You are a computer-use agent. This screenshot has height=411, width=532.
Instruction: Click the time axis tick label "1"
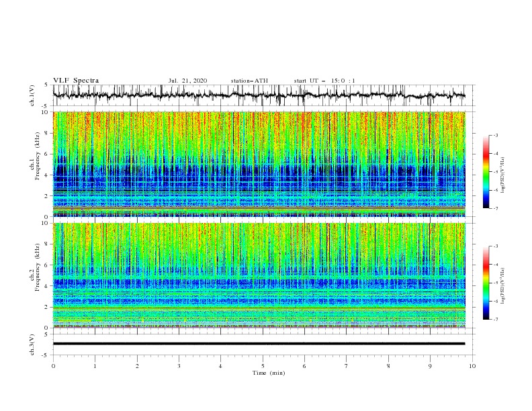click(x=95, y=366)
